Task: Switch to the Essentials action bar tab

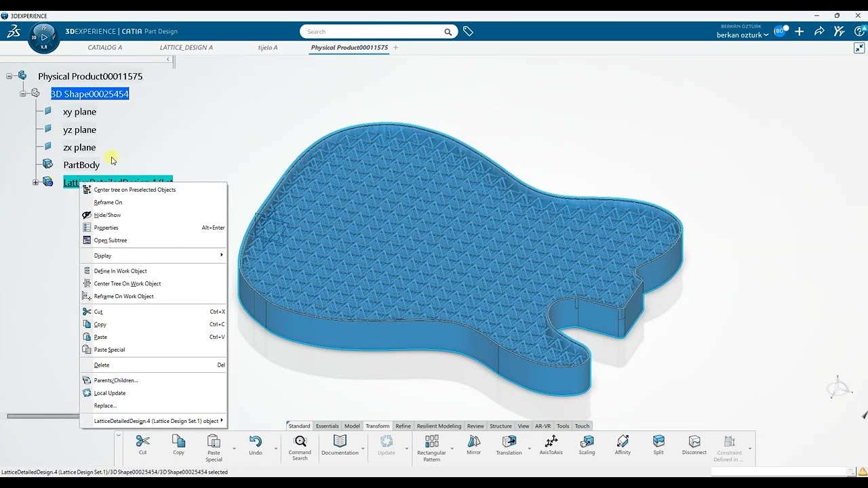Action: (327, 426)
